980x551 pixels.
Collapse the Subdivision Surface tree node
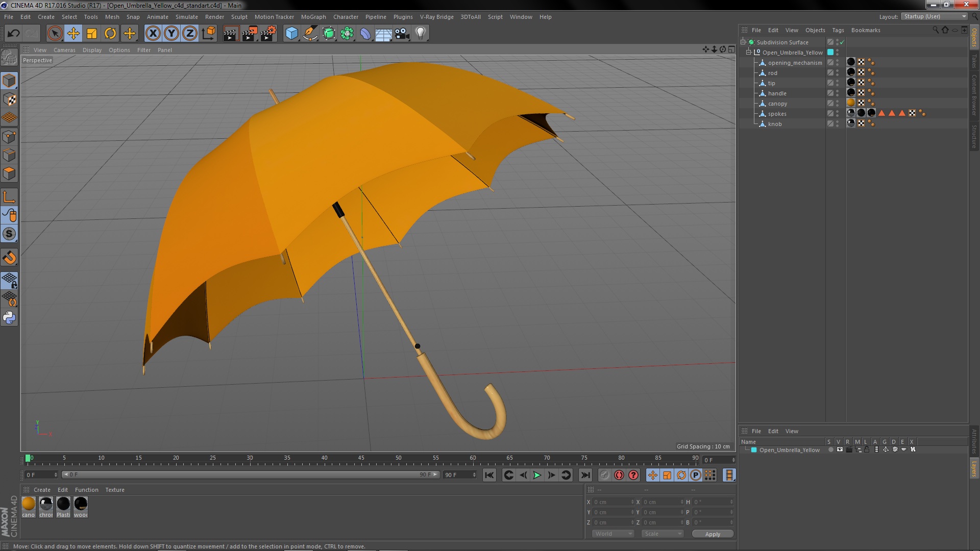click(743, 42)
